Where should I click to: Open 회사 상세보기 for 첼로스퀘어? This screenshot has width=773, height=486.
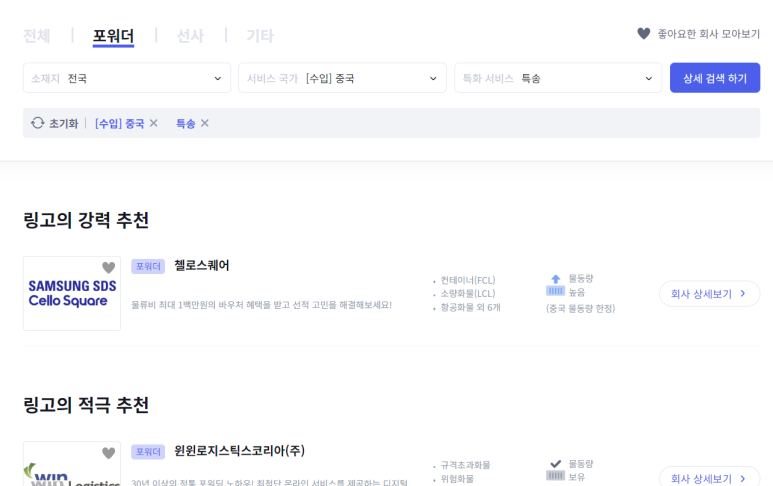(709, 294)
